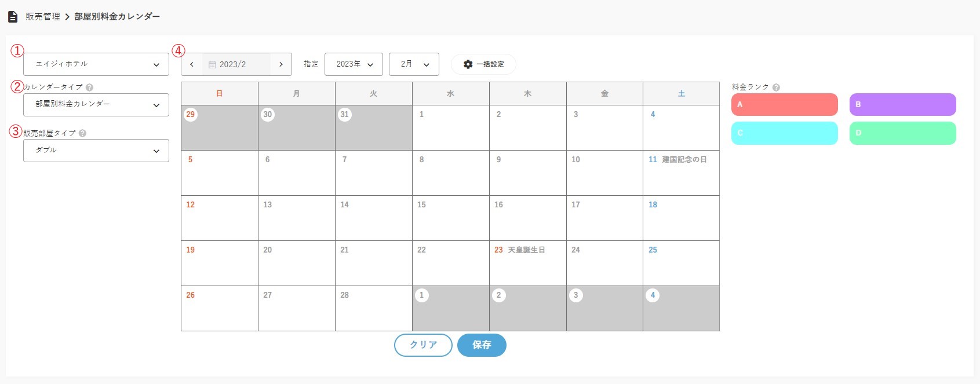Click the help icon next to 販売部屋タイプ
The image size is (980, 384).
(82, 133)
